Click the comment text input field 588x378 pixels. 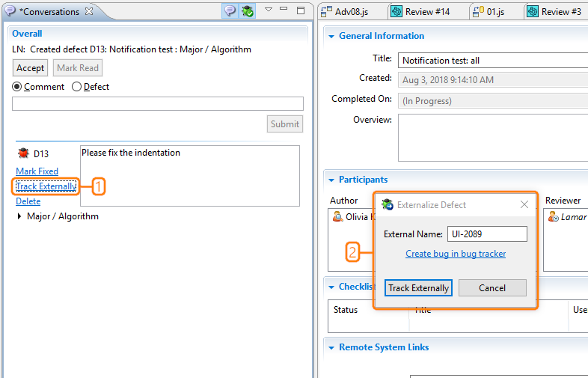tap(158, 103)
